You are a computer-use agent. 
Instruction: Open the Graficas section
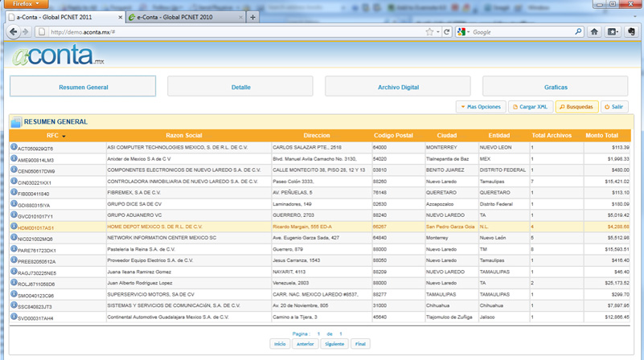pos(556,86)
